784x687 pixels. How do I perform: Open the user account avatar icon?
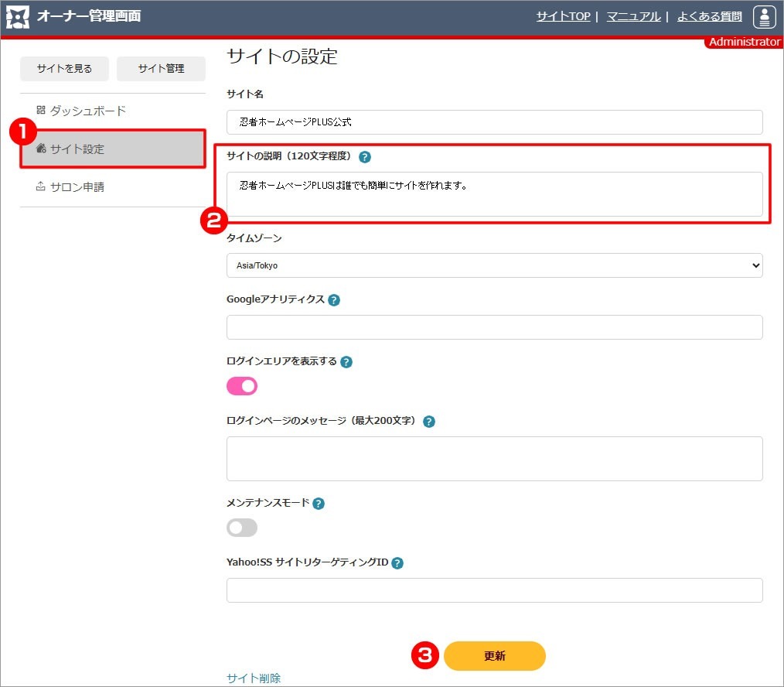[x=764, y=16]
